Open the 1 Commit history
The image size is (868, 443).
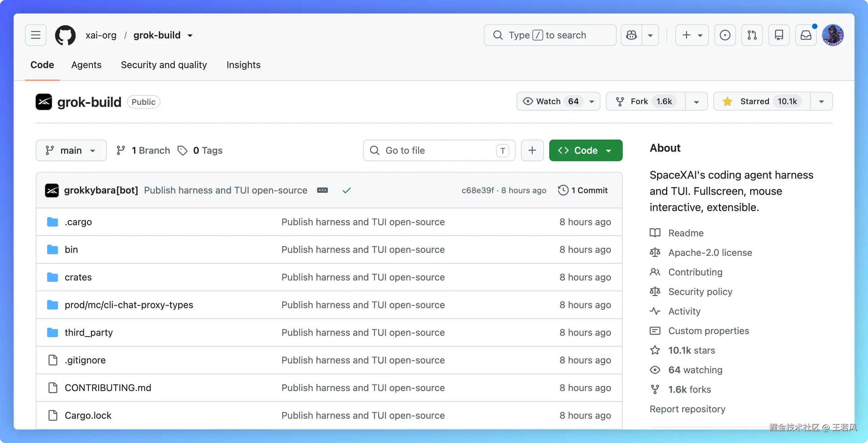[x=583, y=190]
